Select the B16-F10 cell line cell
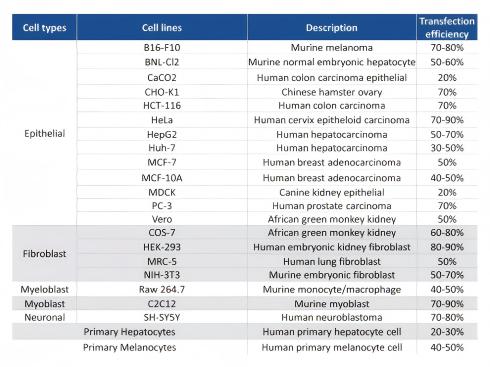The width and height of the screenshot is (490, 367). tap(162, 47)
